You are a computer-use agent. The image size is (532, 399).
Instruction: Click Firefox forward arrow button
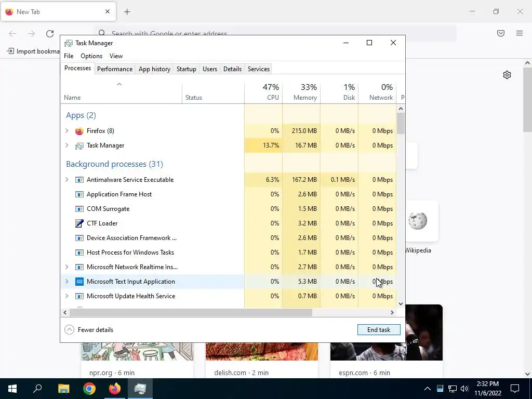pos(31,33)
